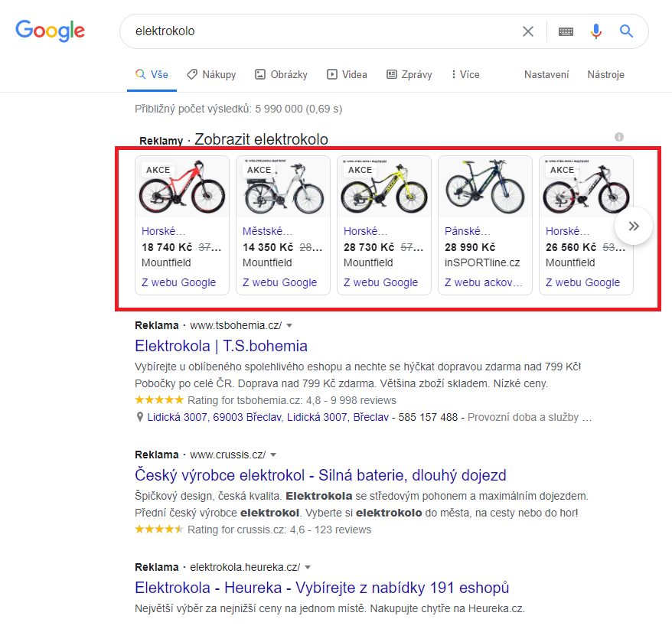Viewport: 672px width, 629px height.
Task: Open the Více menu
Action: pos(465,74)
